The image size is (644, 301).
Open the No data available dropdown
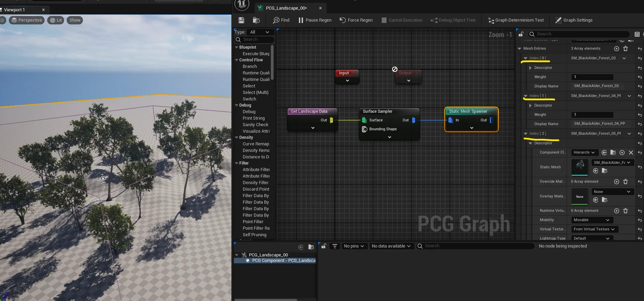pos(391,246)
